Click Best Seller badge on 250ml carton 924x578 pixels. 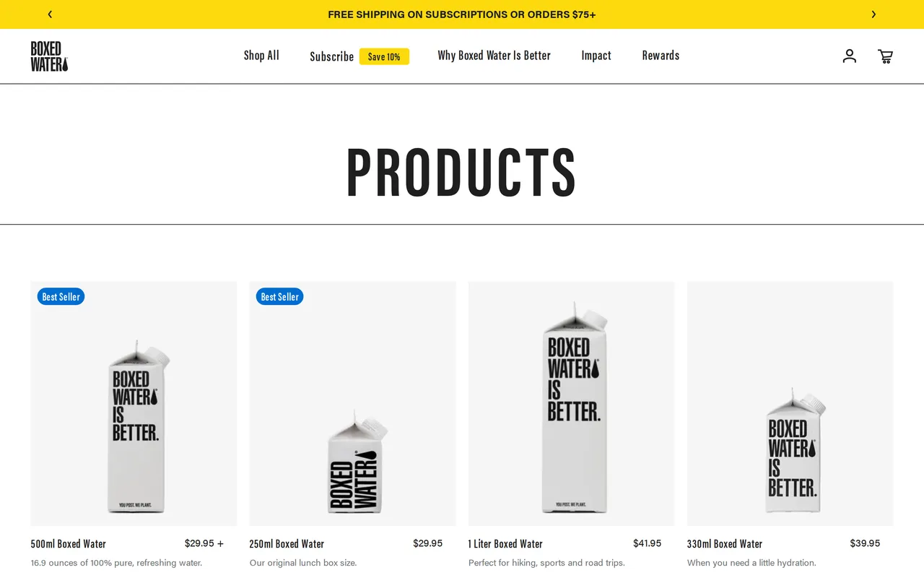pos(279,297)
